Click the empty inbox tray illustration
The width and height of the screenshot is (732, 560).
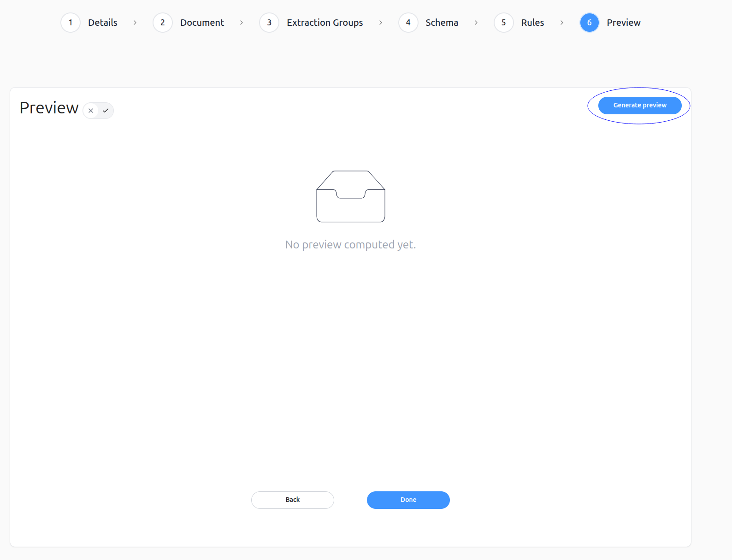(351, 196)
